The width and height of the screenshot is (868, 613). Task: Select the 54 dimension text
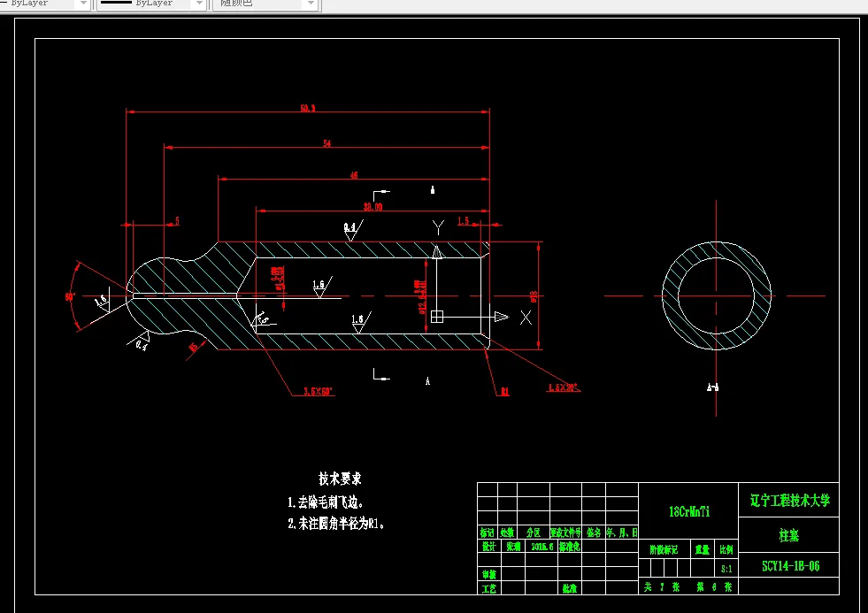(327, 143)
